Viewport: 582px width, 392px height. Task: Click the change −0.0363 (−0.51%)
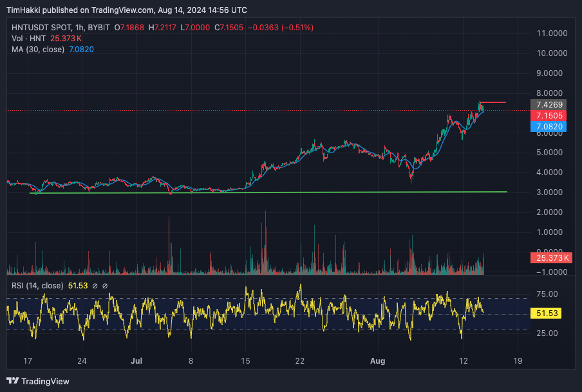(281, 28)
